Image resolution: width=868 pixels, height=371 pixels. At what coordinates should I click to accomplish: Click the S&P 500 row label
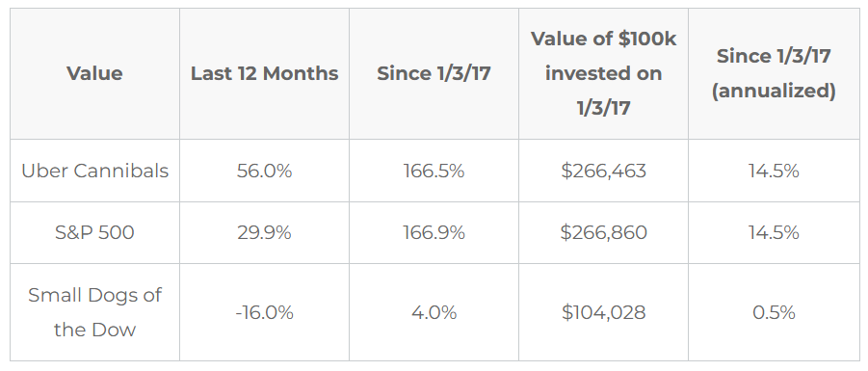94,232
